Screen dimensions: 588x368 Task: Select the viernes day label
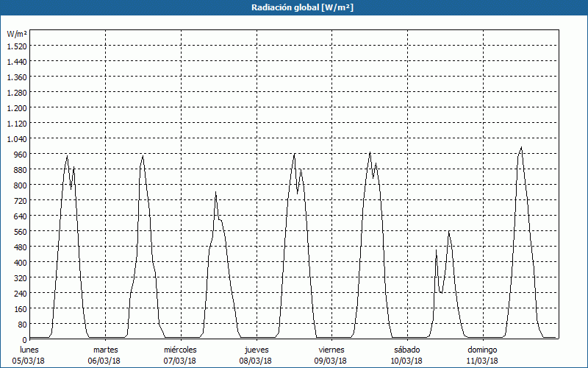tap(331, 349)
